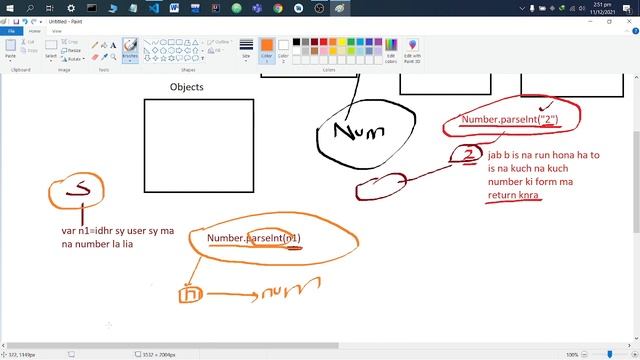Viewport: 640px width, 360px height.
Task: Open the shape Outline dropdown
Action: (220, 42)
